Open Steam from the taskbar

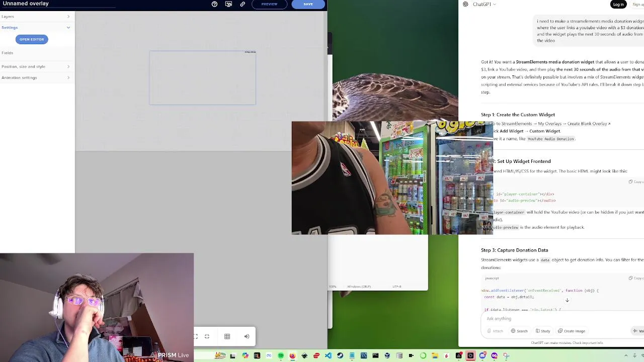[x=340, y=355]
